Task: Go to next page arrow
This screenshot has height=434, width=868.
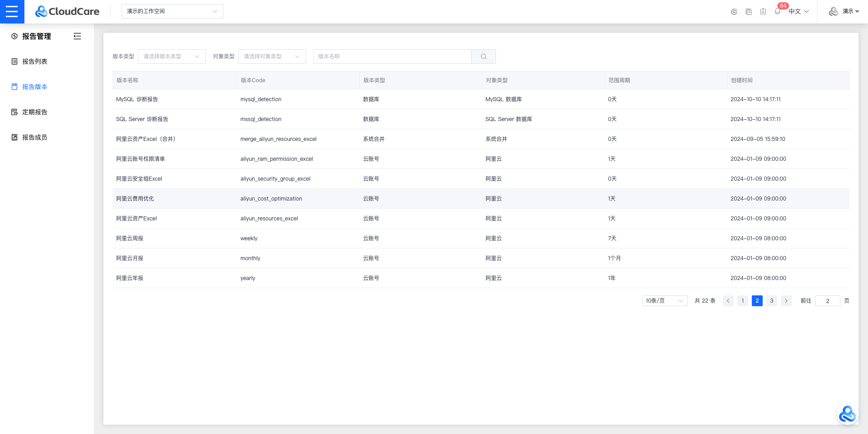Action: point(786,301)
